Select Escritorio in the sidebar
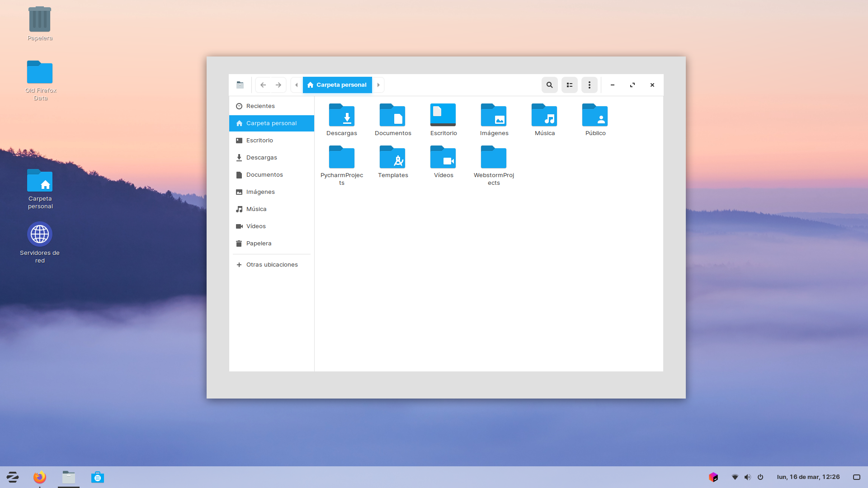Screen dimensions: 868x488 [x=259, y=141]
